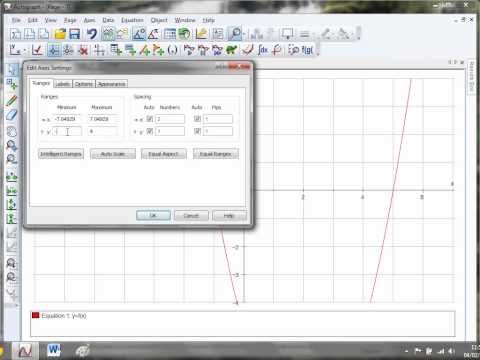Toggle Auto numbers checkbox for y axis
480x360 pixels.
(150, 131)
